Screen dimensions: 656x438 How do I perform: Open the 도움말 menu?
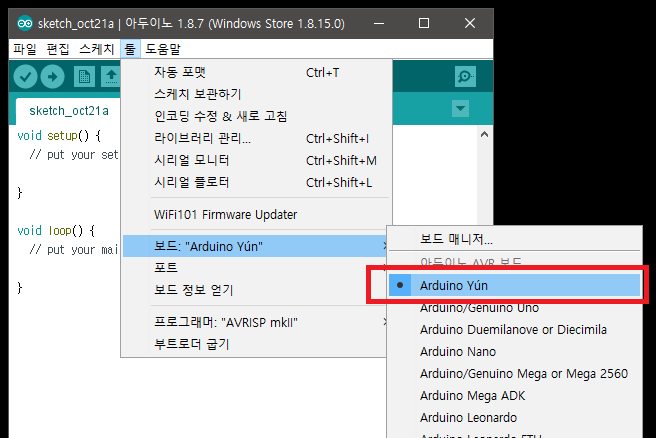point(163,49)
